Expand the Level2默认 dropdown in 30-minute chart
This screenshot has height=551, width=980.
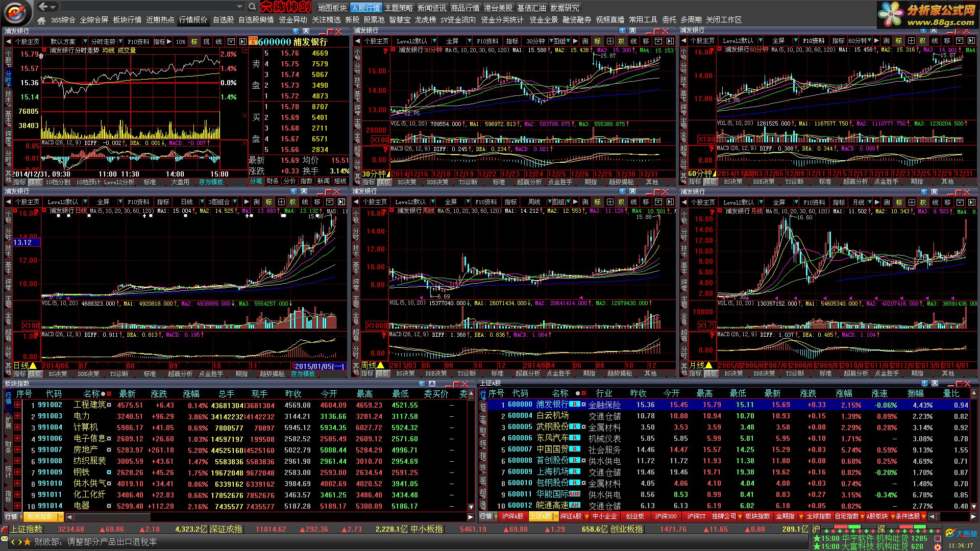[434, 41]
